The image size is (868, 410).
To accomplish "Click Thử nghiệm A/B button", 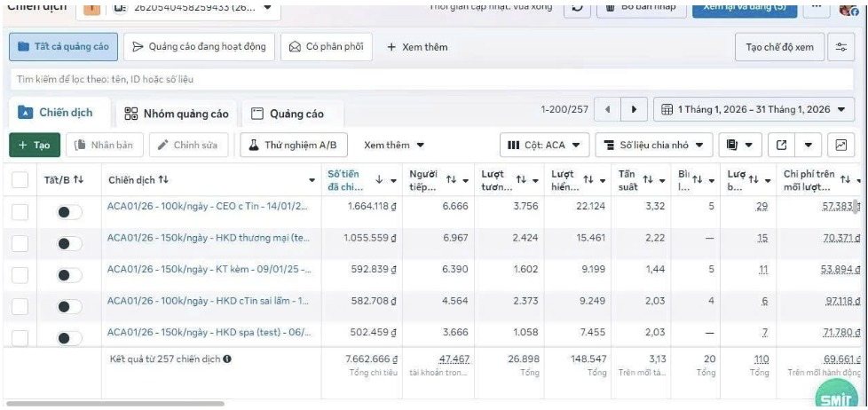I will 294,145.
